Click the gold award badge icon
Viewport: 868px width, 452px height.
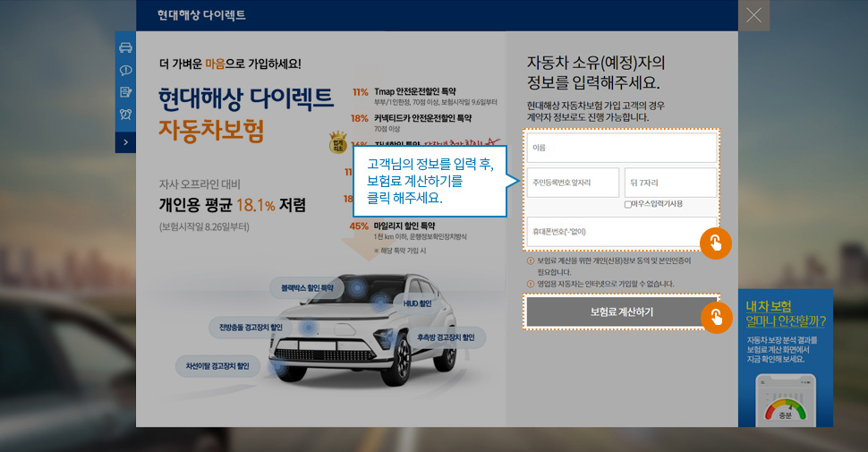point(337,142)
